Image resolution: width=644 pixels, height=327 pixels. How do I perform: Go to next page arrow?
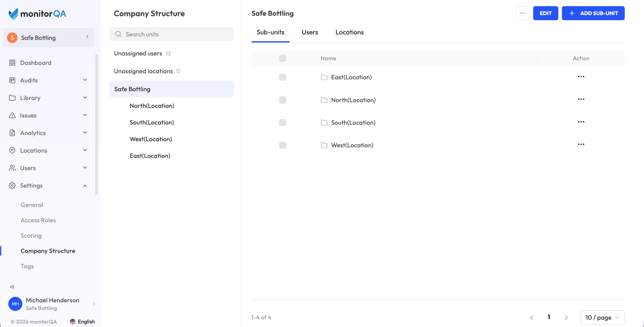click(x=566, y=318)
